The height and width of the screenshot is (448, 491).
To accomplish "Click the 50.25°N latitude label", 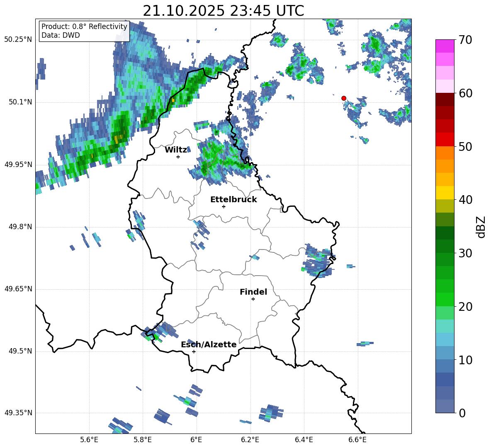I will pos(18,40).
